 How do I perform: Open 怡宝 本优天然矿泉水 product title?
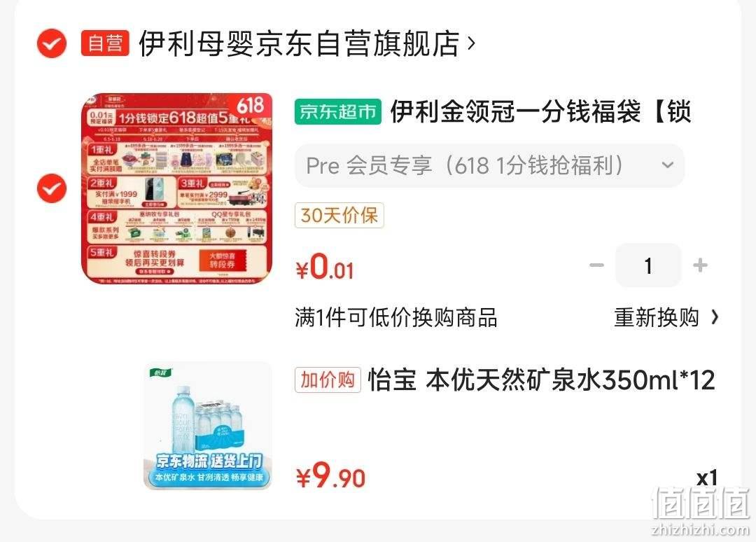coord(541,380)
